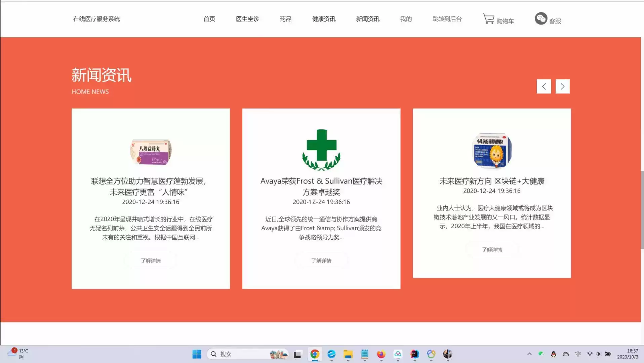Viewport: 644px width, 363px height.
Task: Click 了解详情 on the 区块链 news card
Action: pos(492,249)
